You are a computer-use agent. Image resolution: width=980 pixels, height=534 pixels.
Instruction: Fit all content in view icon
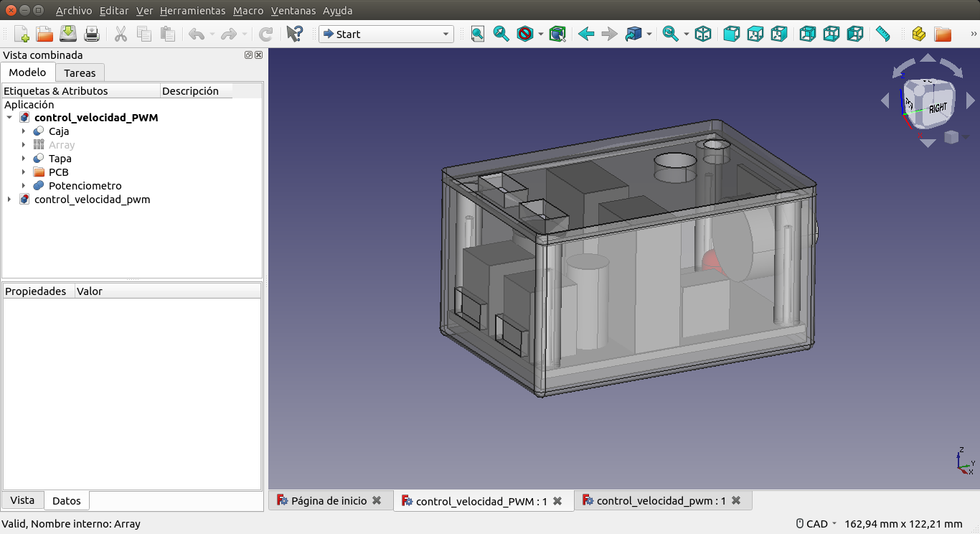[478, 34]
